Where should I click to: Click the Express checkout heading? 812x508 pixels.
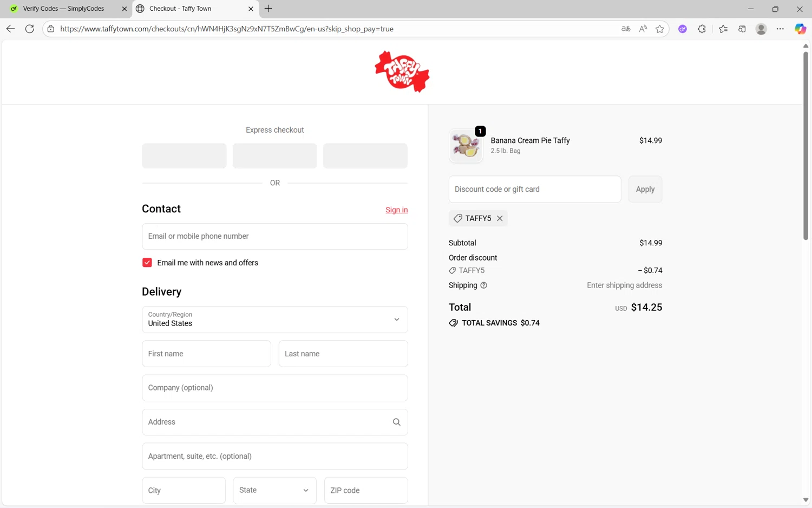click(x=275, y=130)
